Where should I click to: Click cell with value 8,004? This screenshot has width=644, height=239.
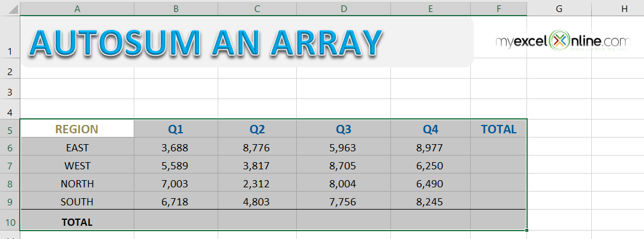(x=344, y=183)
